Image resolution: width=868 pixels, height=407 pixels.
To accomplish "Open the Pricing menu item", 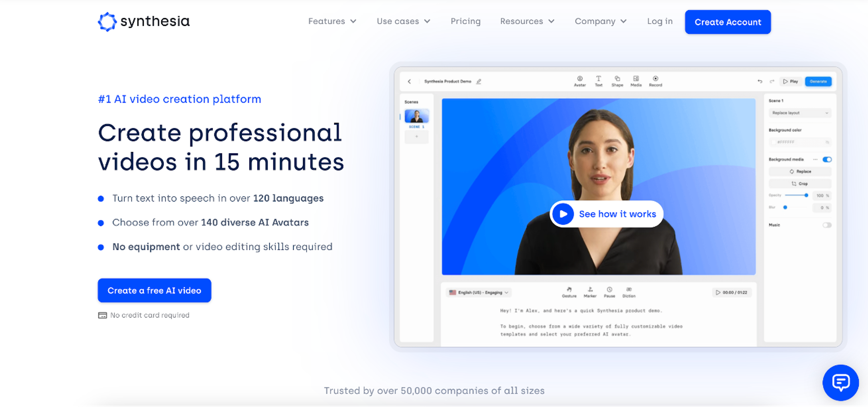I will [x=465, y=21].
